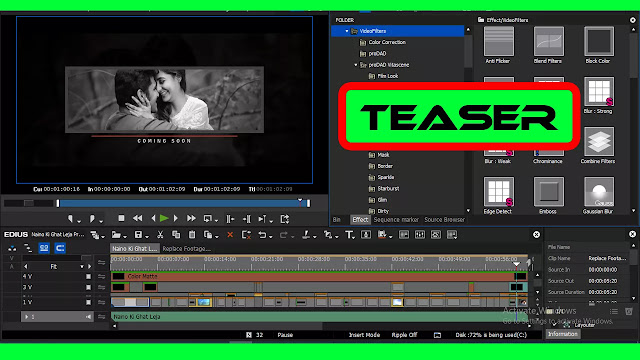Click the Stop button in the player
Viewport: 640px width, 360px height.
[121, 219]
